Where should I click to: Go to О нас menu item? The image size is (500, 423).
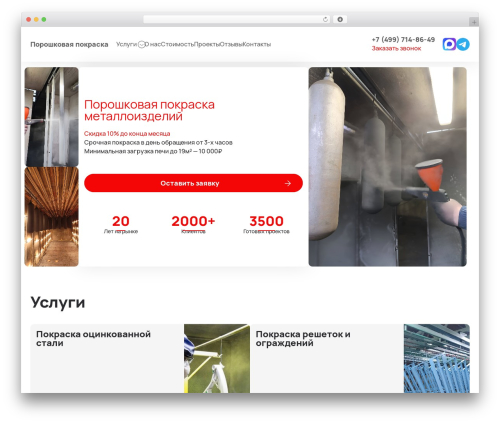tap(153, 44)
